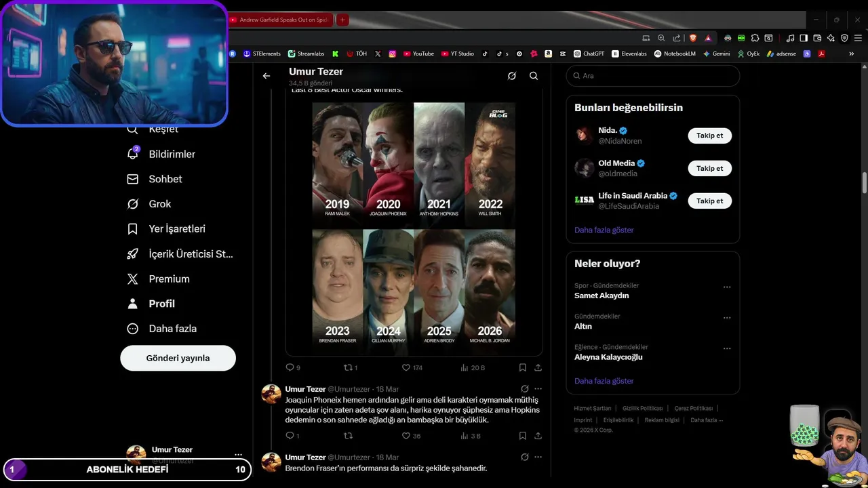
Task: Repost the Oscar winners post with 1 repost
Action: (350, 367)
